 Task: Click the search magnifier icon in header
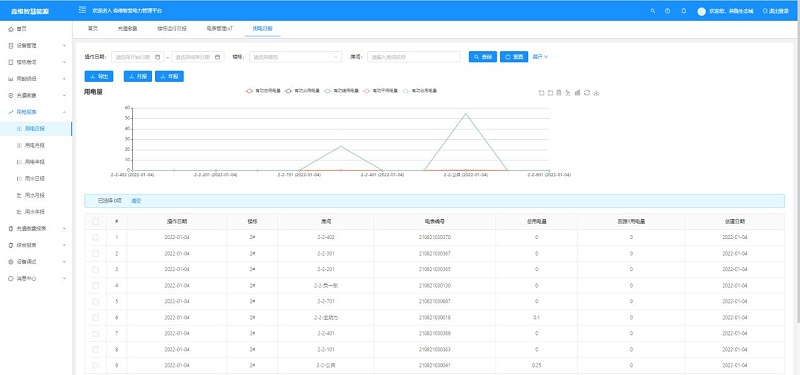pos(653,11)
